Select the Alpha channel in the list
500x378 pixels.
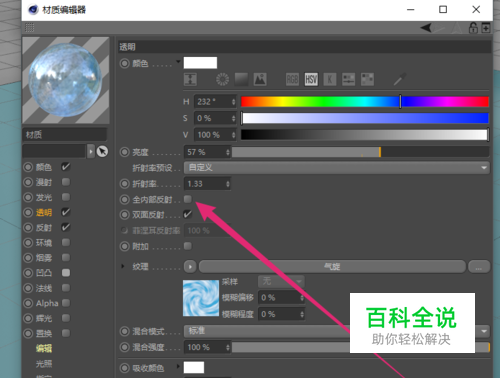[x=47, y=303]
